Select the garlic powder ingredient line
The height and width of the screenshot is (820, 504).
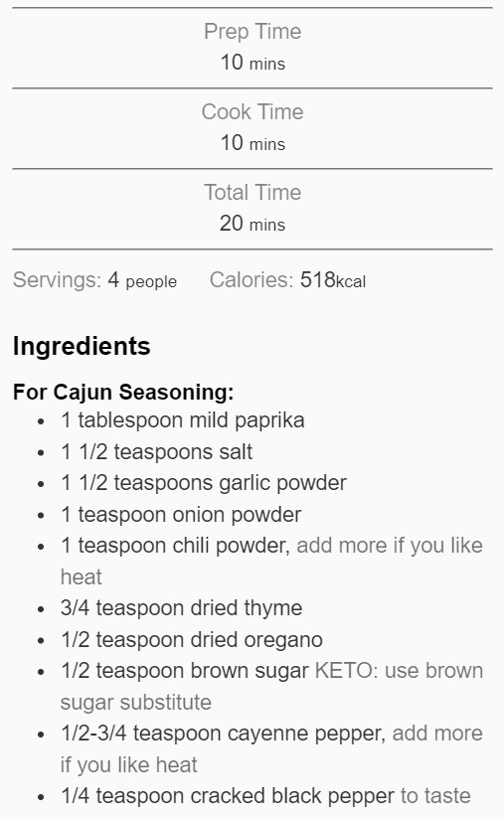(x=204, y=483)
